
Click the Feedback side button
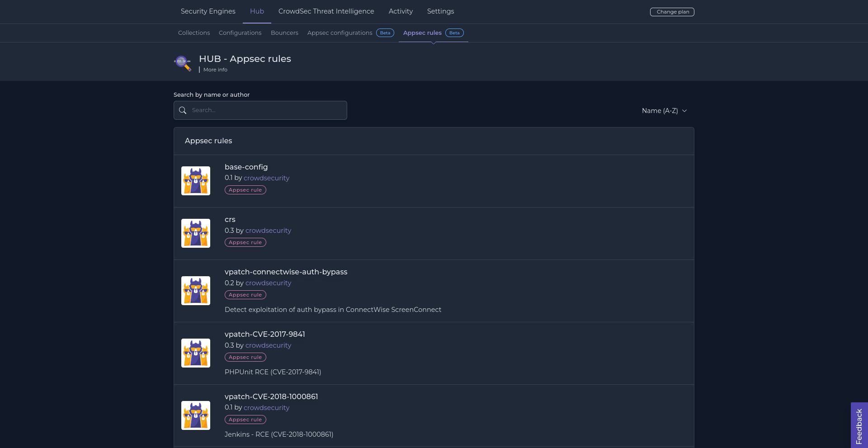click(859, 426)
